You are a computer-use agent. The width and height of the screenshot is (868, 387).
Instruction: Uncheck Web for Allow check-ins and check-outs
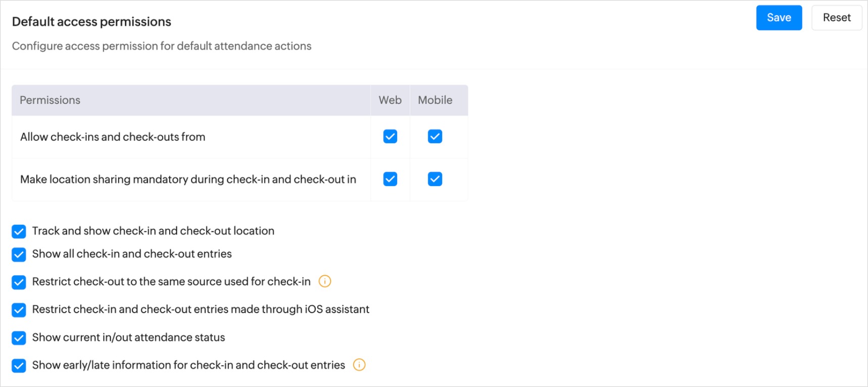tap(390, 137)
